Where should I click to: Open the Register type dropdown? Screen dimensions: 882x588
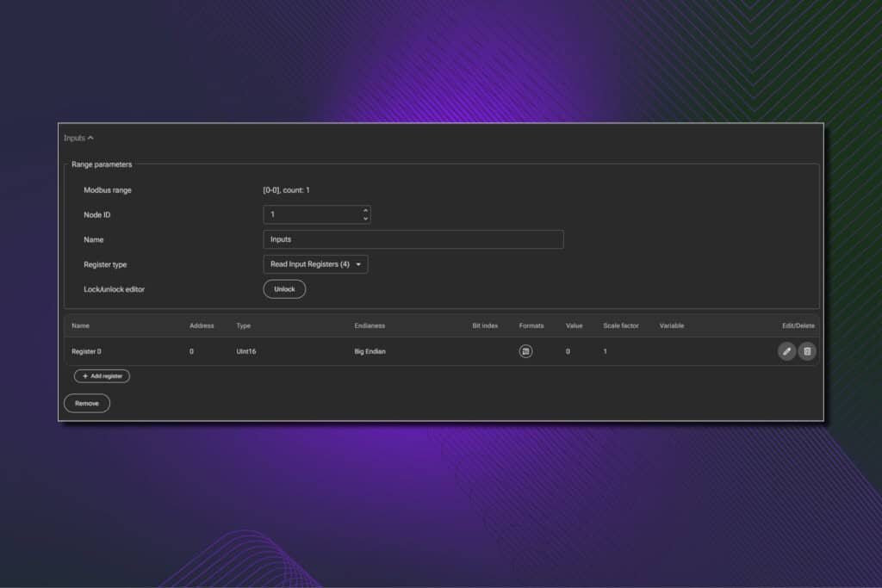click(x=315, y=264)
